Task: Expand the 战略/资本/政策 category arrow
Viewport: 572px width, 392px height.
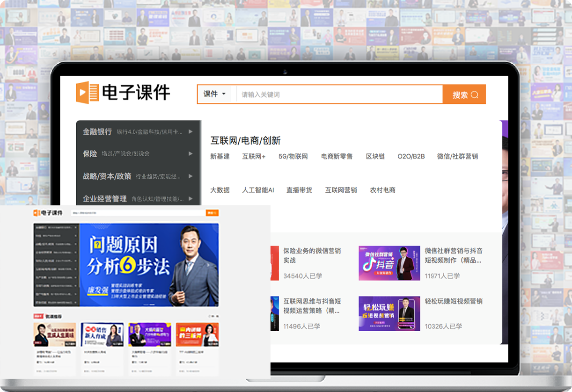Action: click(x=191, y=176)
